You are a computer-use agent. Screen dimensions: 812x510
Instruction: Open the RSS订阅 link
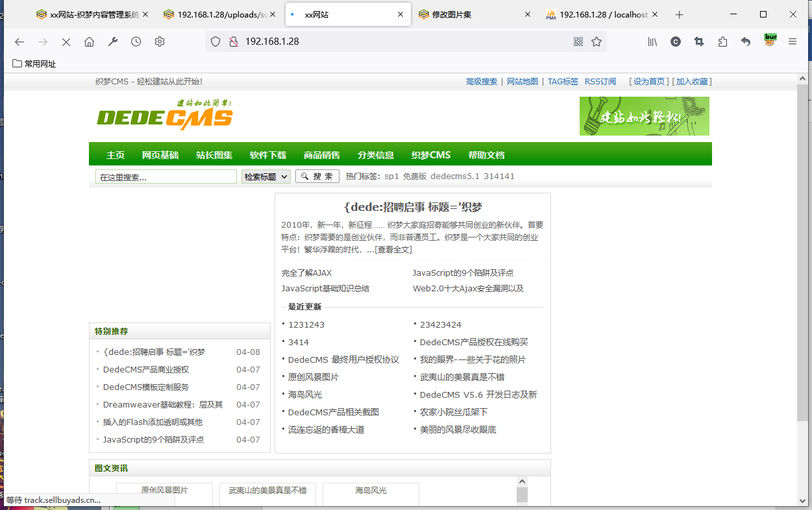pyautogui.click(x=600, y=82)
